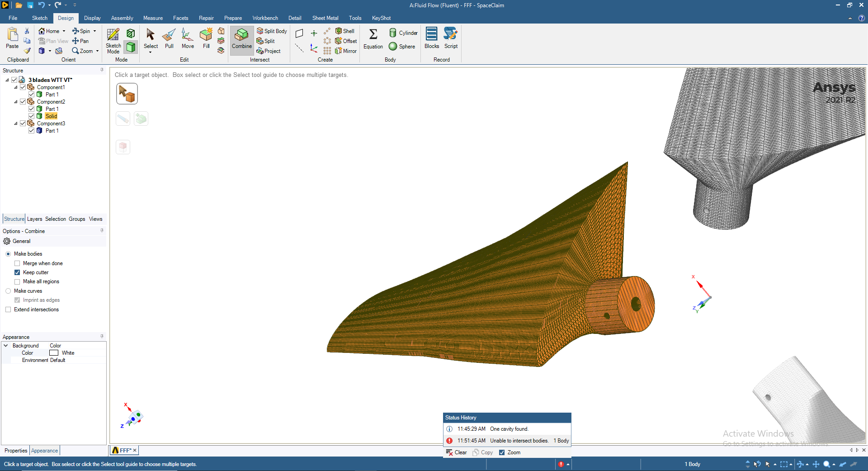Click the error indicator in status bar
Viewport: 868px width, 471px height.
click(561, 464)
